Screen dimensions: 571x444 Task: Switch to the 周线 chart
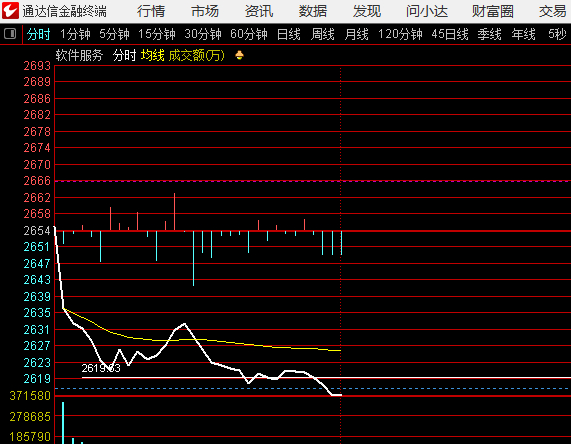pyautogui.click(x=323, y=34)
